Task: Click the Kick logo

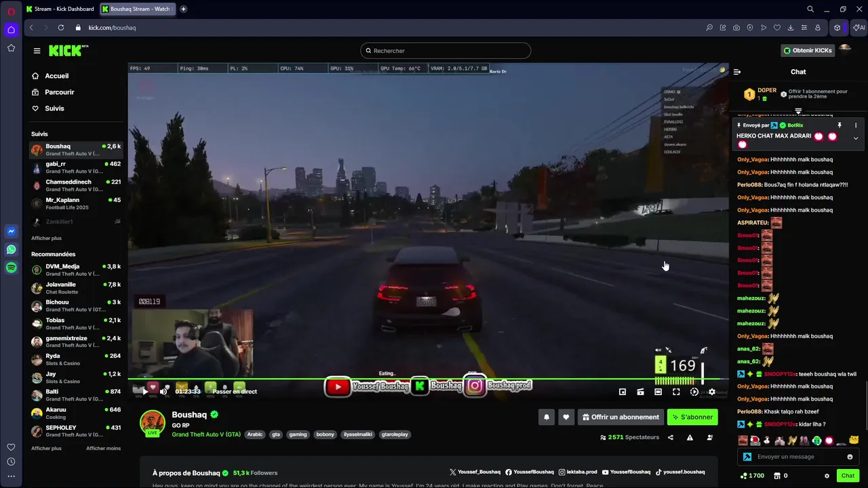Action: [68, 50]
